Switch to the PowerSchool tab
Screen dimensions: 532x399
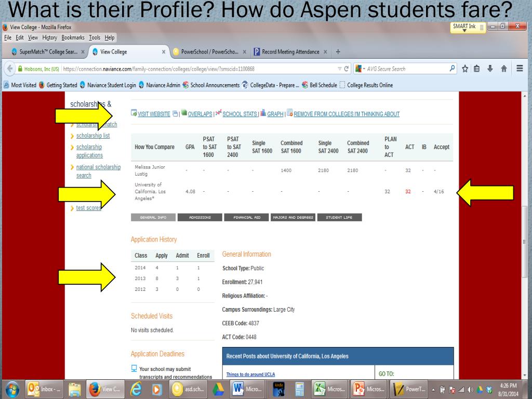click(209, 51)
